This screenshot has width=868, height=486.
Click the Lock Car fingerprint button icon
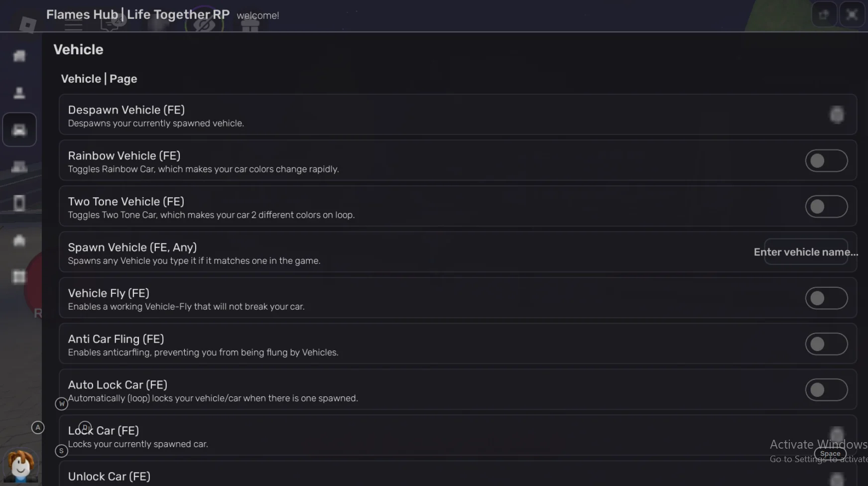point(837,434)
